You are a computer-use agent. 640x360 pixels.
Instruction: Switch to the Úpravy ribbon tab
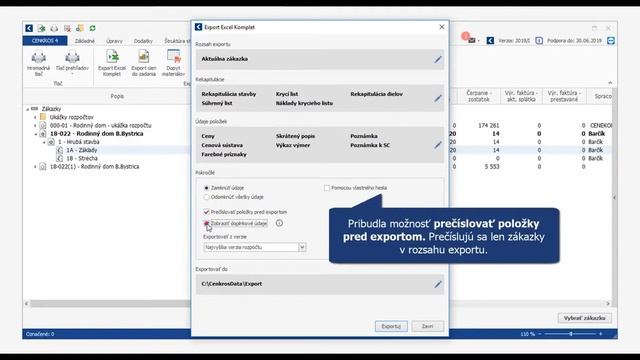click(x=114, y=41)
